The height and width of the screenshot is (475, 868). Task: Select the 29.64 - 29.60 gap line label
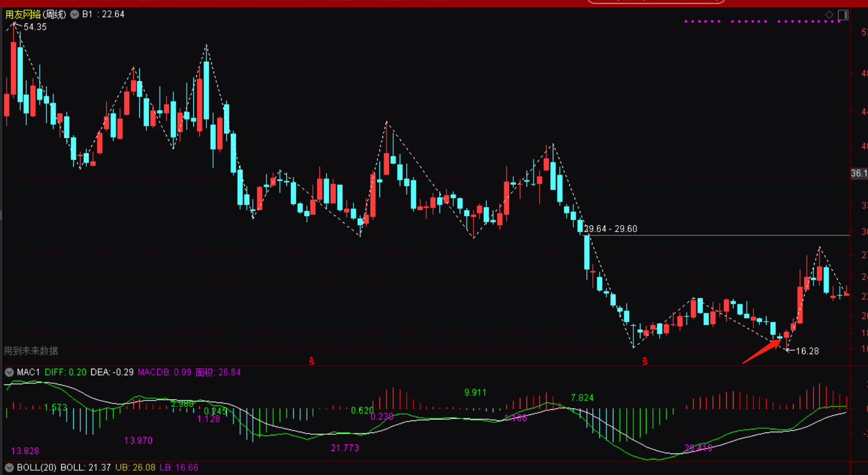click(x=610, y=229)
